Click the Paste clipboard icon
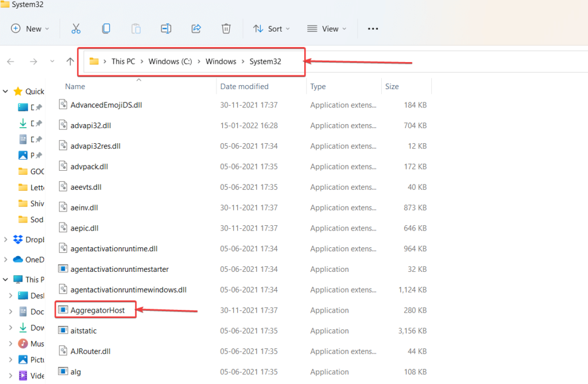The image size is (588, 384). pos(136,29)
